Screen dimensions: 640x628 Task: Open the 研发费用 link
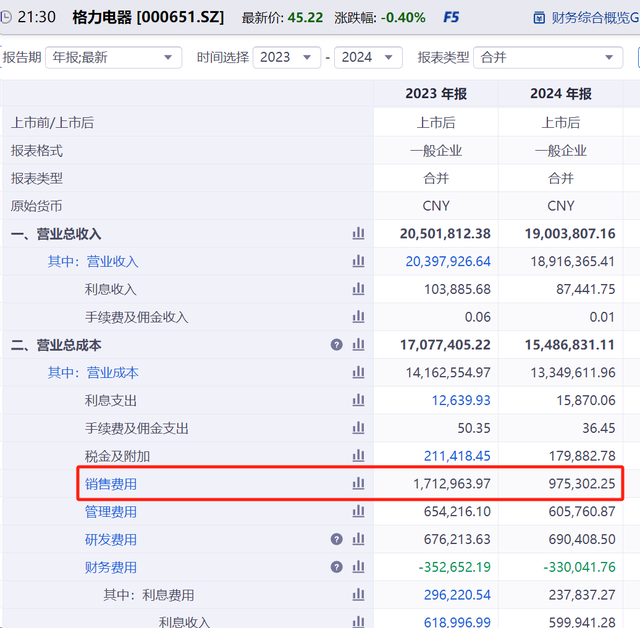(x=111, y=539)
